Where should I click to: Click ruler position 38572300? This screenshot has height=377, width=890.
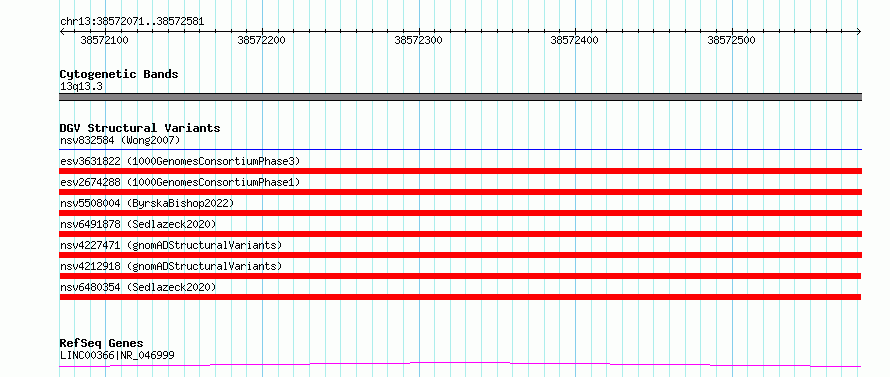[x=418, y=40]
